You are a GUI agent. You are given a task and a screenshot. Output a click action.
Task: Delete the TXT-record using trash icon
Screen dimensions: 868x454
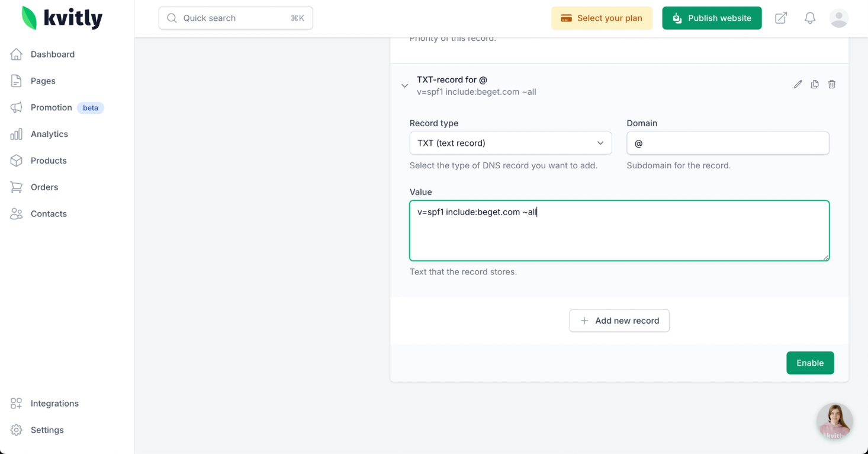click(832, 84)
